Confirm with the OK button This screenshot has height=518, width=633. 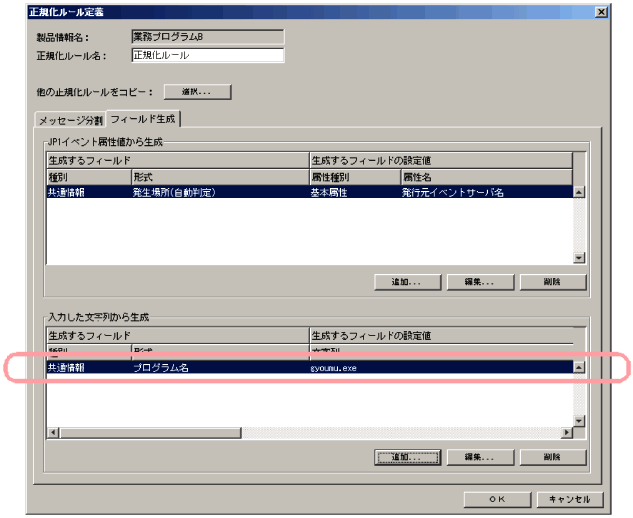[x=497, y=499]
